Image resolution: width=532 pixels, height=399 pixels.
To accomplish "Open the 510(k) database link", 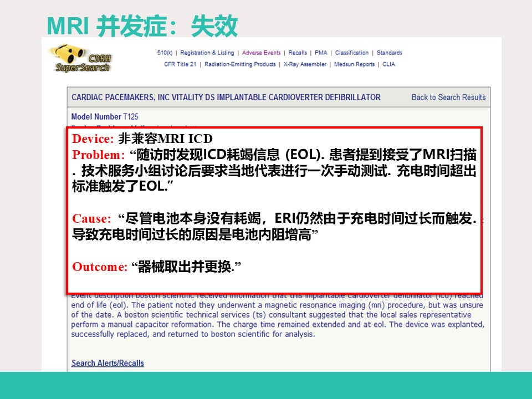I will point(165,53).
